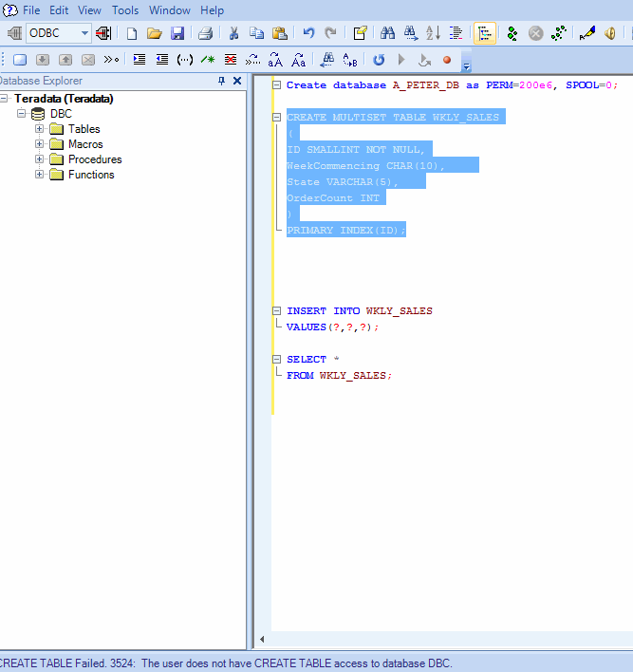Open the Tools menu
633x672 pixels.
[x=125, y=10]
